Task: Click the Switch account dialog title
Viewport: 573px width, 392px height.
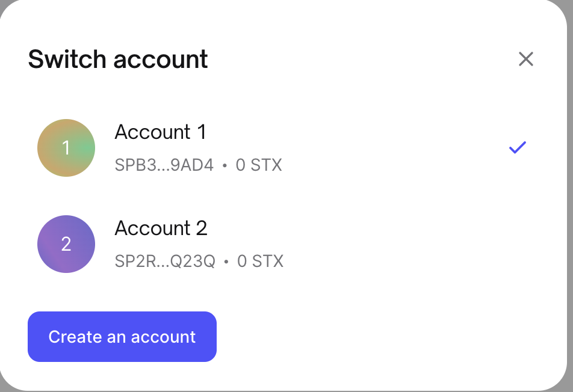Action: pos(118,59)
